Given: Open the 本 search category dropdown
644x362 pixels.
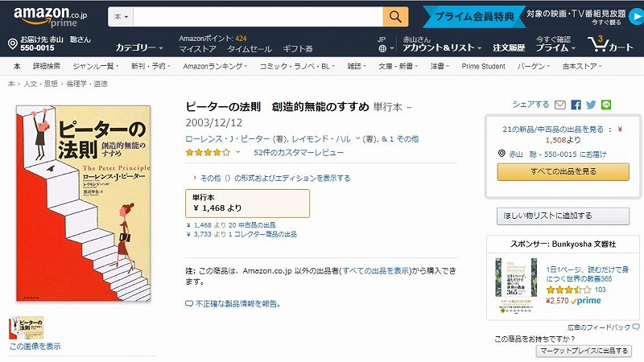Looking at the screenshot, I should pos(121,17).
